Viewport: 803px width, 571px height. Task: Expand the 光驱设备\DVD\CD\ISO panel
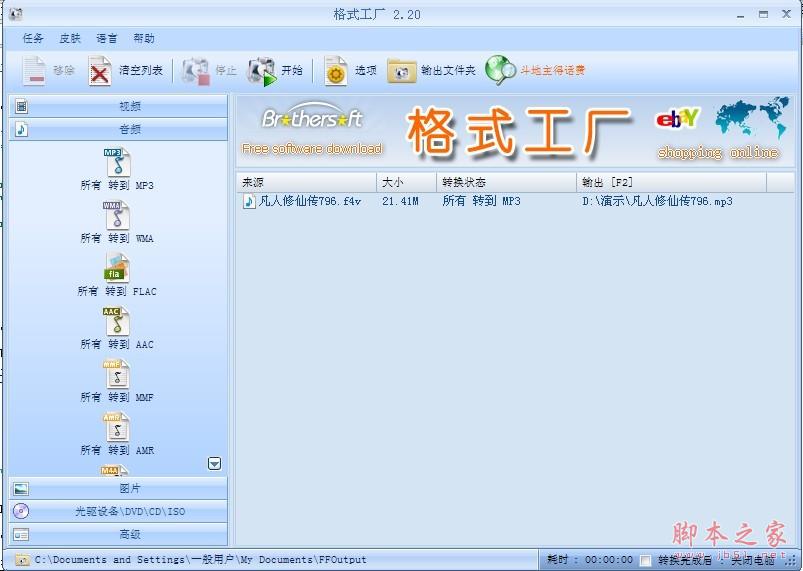(x=118, y=511)
